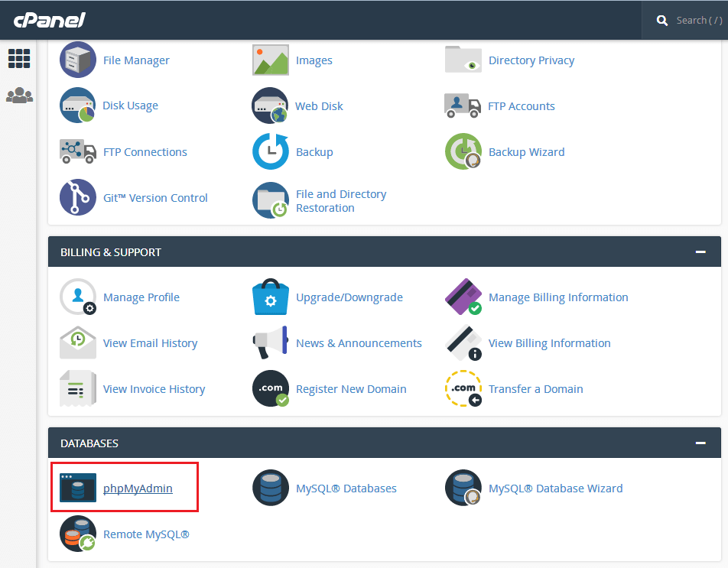Open the Web Disk link
The height and width of the screenshot is (568, 728).
click(319, 106)
